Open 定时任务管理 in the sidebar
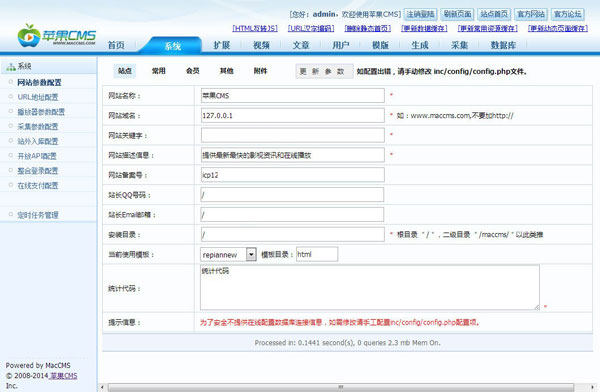This screenshot has width=600, height=392. [38, 215]
